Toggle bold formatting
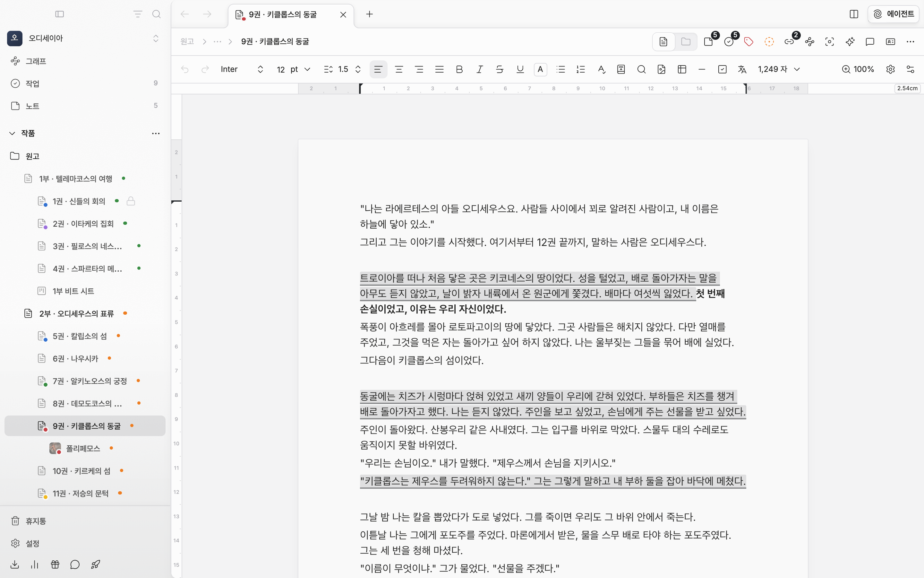The image size is (924, 578). pos(459,69)
